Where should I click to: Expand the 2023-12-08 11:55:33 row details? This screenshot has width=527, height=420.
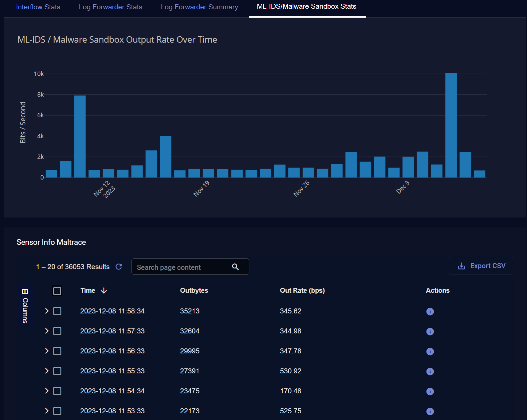tap(47, 371)
